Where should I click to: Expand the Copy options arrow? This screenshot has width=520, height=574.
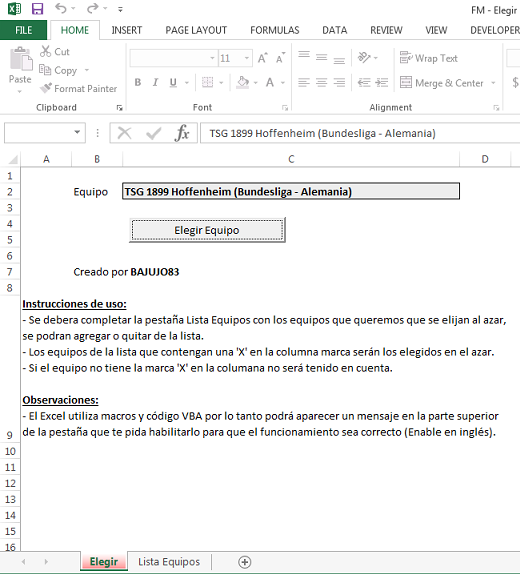[x=87, y=70]
